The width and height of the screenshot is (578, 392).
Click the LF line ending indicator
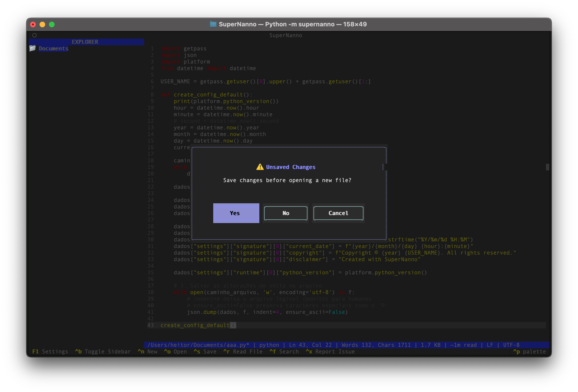point(490,345)
